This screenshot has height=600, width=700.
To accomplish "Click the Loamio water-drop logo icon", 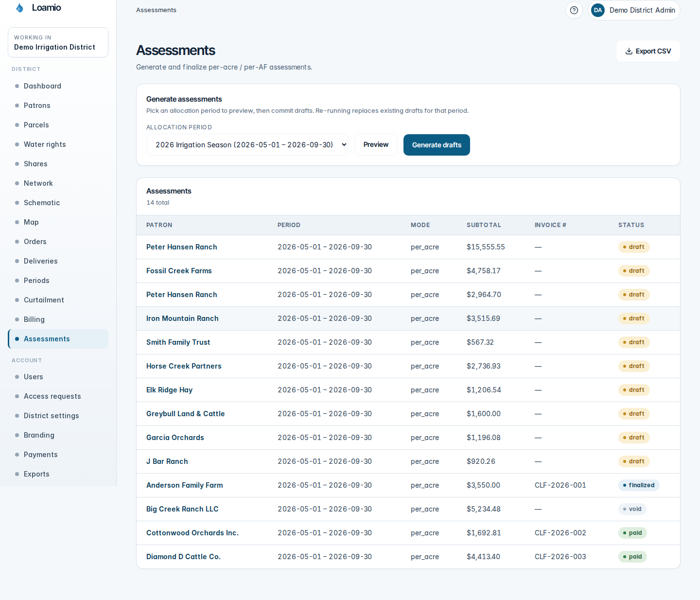I will click(20, 8).
